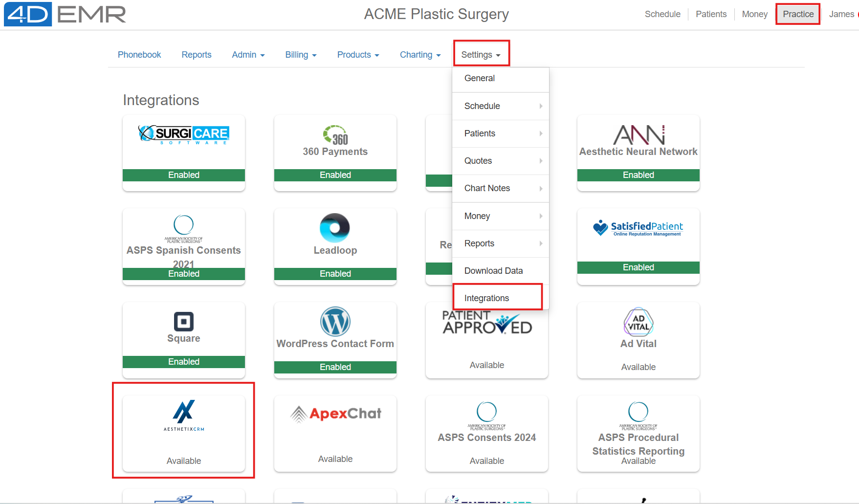
Task: Click the Integrations page heading
Action: click(x=161, y=100)
